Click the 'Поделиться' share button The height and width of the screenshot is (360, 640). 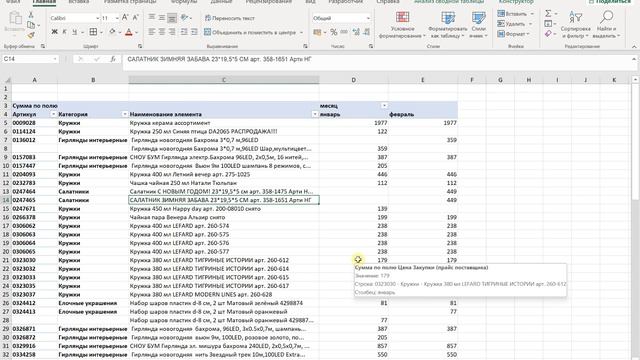609,2
